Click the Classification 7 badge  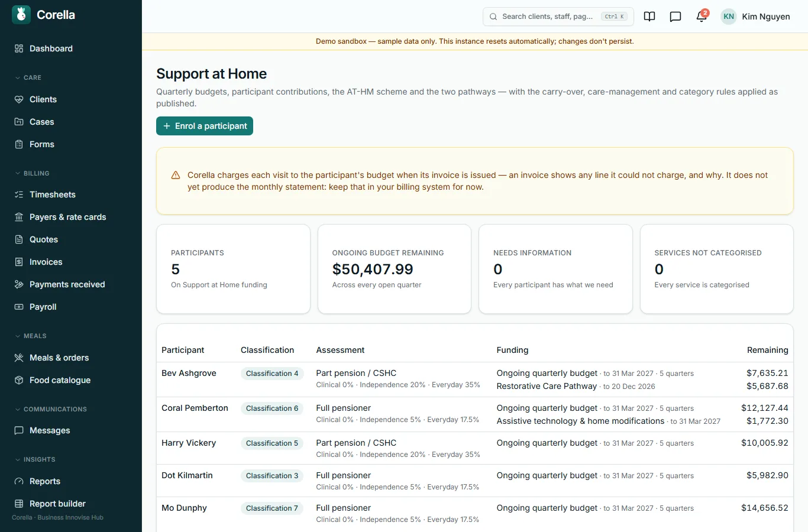click(x=272, y=508)
